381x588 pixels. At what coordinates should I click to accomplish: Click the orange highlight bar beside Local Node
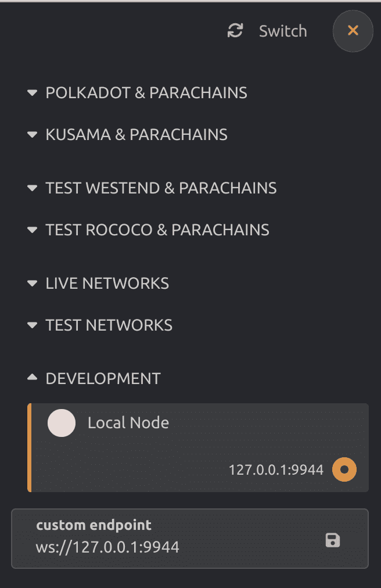click(x=28, y=447)
